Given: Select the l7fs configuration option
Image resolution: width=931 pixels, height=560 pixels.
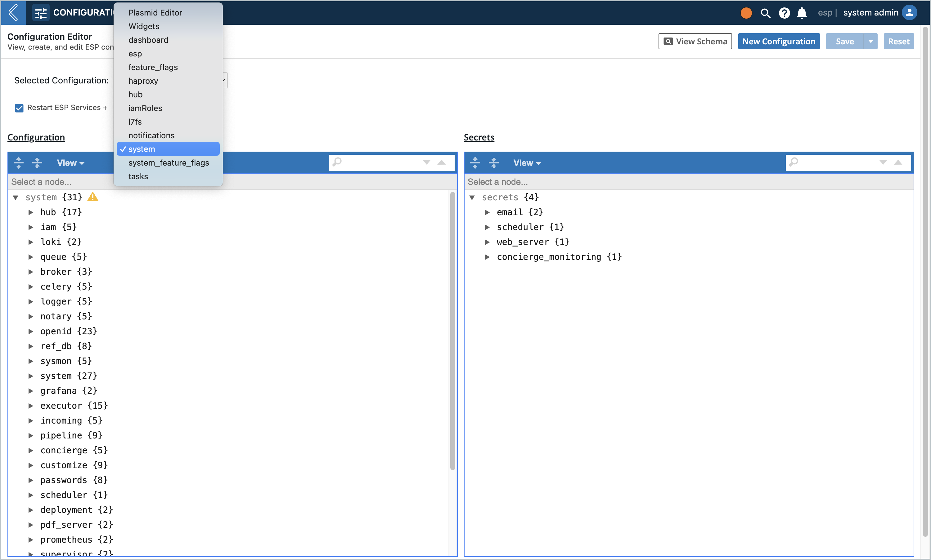Looking at the screenshot, I should tap(168, 122).
